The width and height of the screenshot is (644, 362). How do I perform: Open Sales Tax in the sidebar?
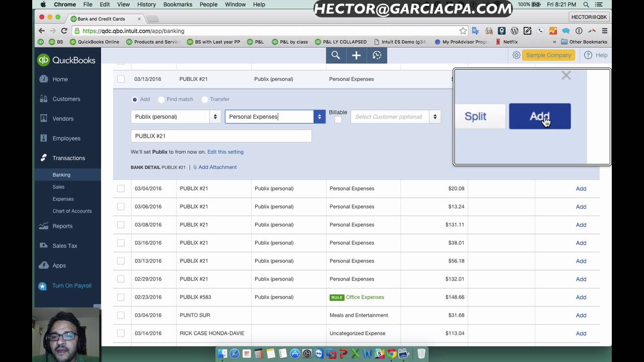[65, 246]
